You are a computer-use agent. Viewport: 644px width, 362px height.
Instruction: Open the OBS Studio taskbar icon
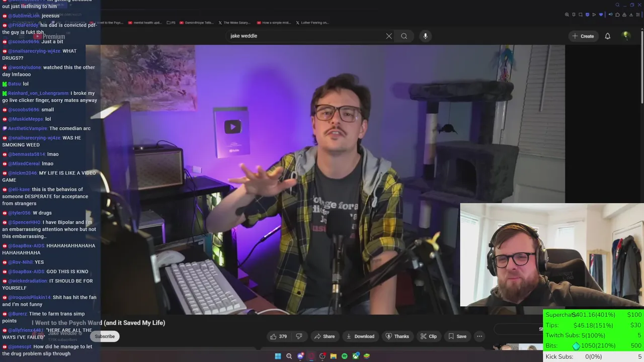pyautogui.click(x=323, y=356)
